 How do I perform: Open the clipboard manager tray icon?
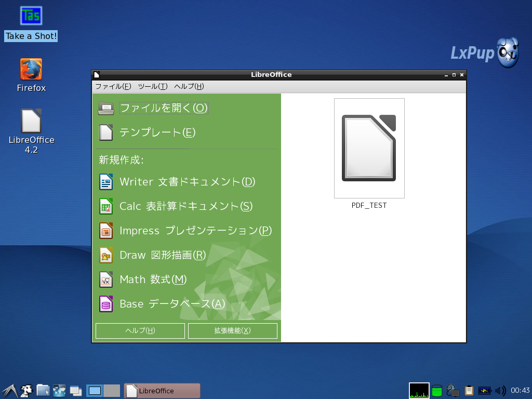point(469,391)
